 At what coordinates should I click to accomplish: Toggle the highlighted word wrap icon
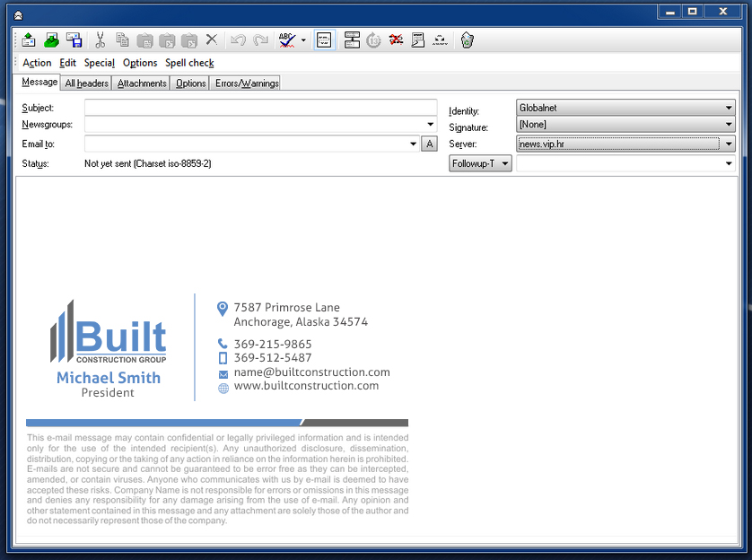click(x=324, y=40)
